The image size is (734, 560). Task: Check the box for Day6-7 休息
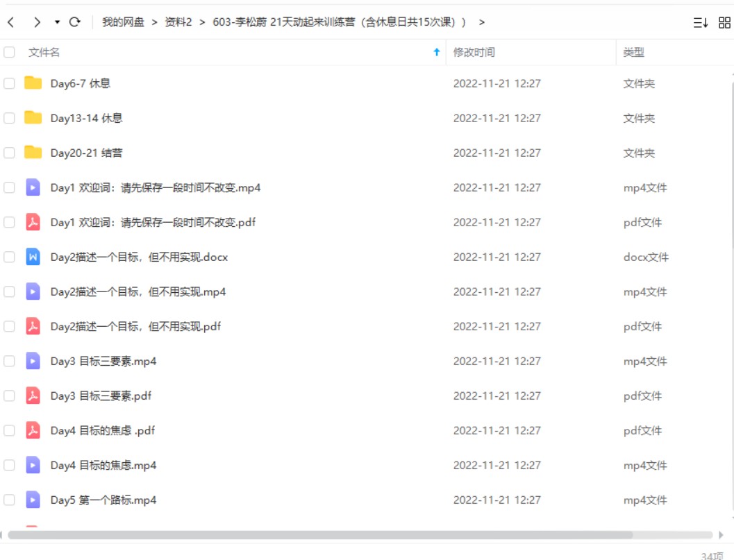[x=9, y=83]
